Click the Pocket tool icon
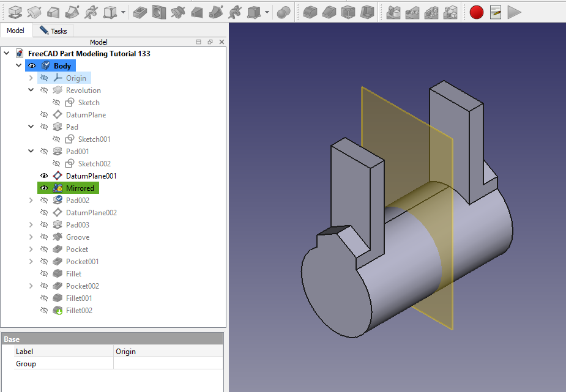 140,12
